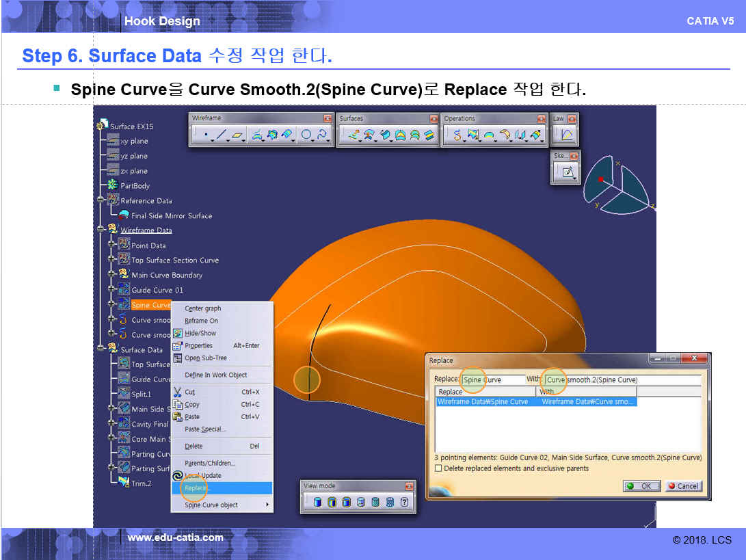Launch the Sketcher icon
Screen dimensions: 746x560
point(567,172)
